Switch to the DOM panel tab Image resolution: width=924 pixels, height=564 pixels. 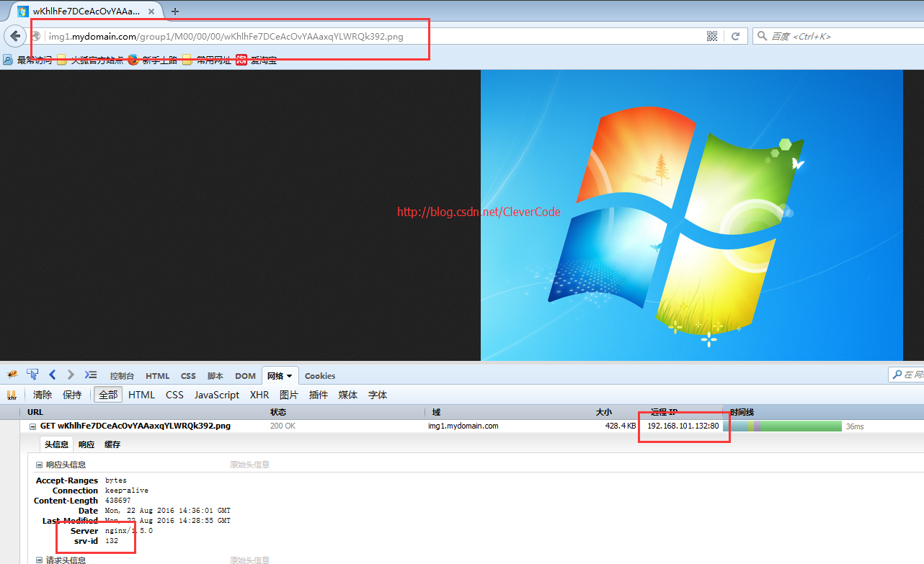point(245,376)
